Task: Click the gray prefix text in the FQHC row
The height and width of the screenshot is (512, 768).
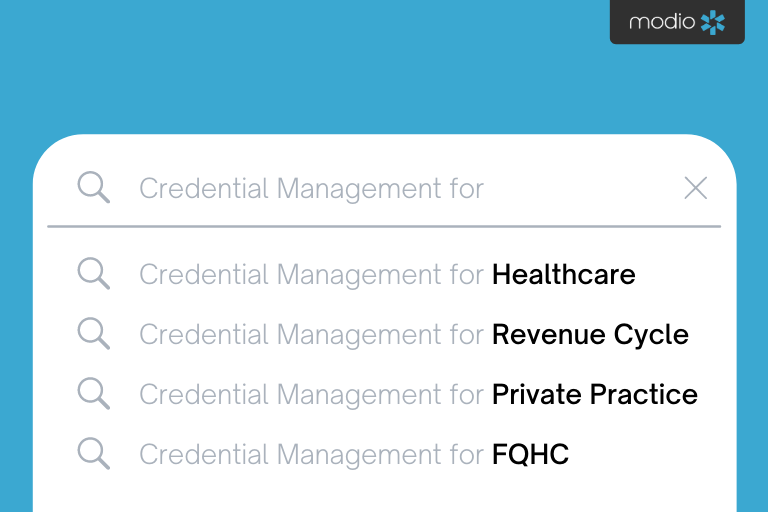Action: coord(311,454)
